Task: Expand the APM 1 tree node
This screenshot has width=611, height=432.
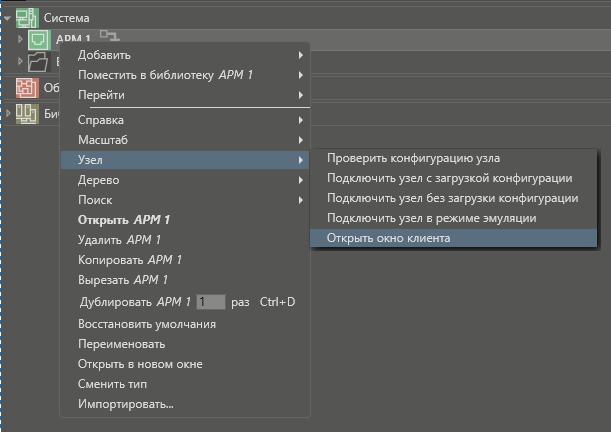Action: pyautogui.click(x=20, y=39)
